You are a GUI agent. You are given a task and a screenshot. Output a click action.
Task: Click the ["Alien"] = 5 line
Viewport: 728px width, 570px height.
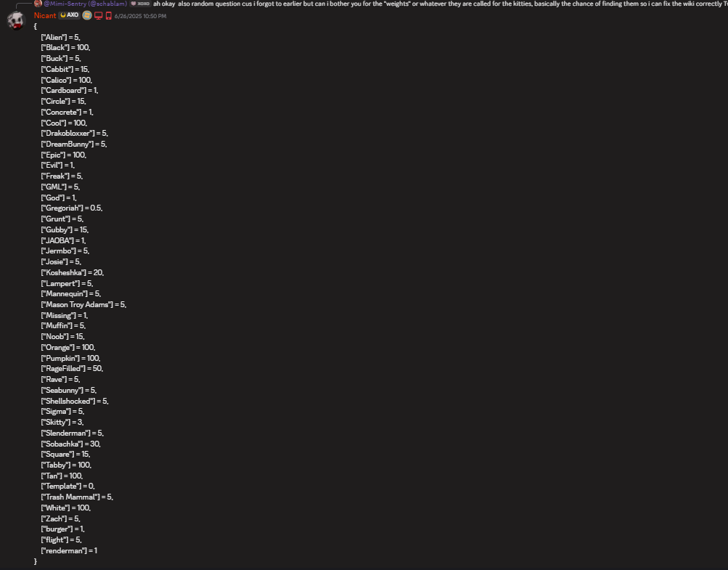click(x=60, y=37)
